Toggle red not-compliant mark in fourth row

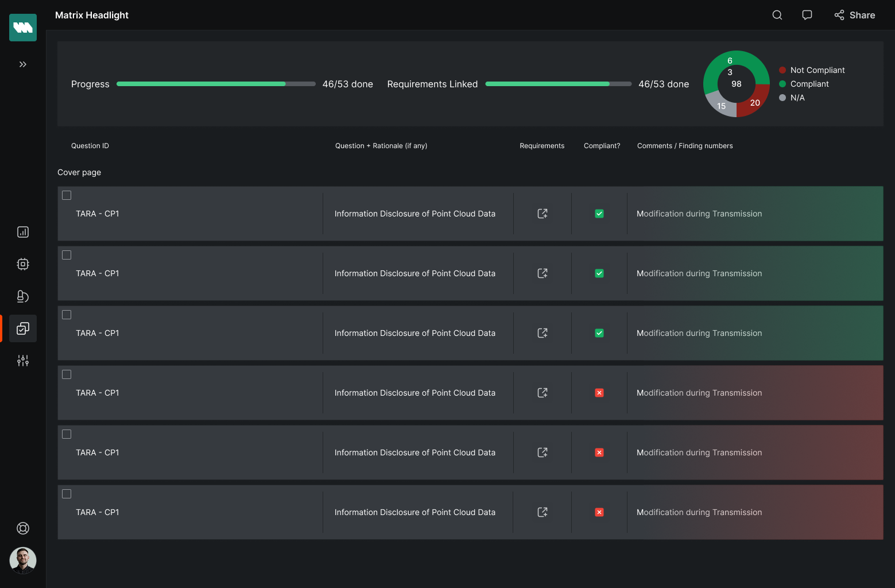click(x=599, y=393)
